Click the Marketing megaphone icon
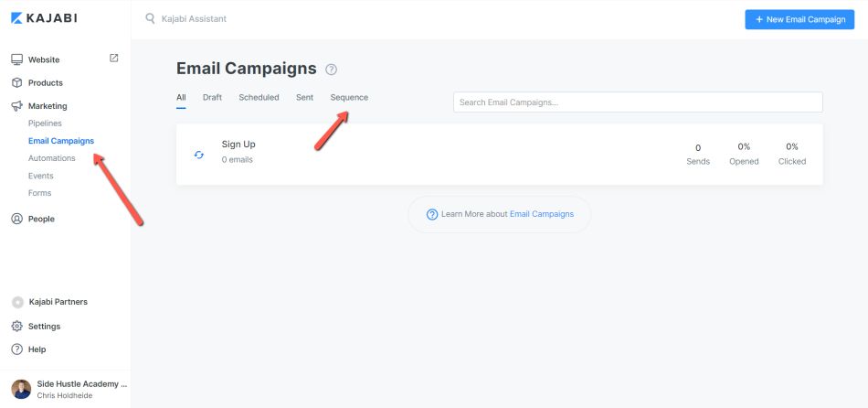This screenshot has height=408, width=868. point(17,106)
